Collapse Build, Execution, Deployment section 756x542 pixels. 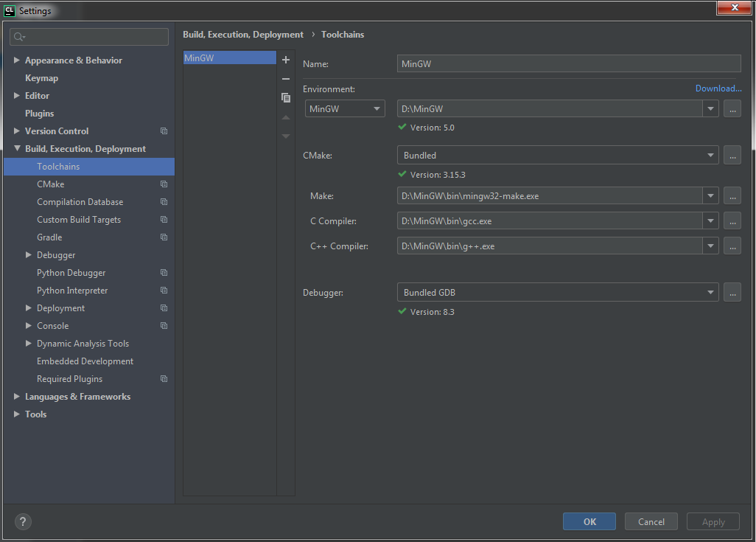[17, 149]
